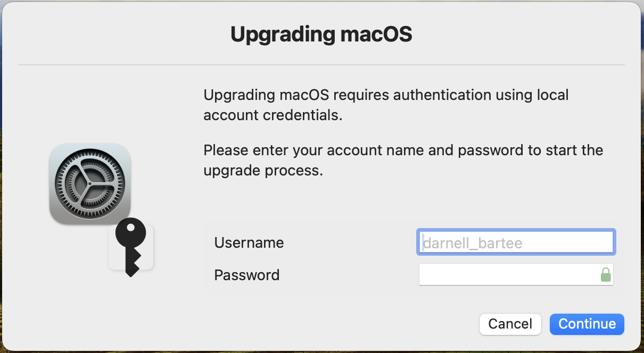Focus the Password input field

click(516, 274)
